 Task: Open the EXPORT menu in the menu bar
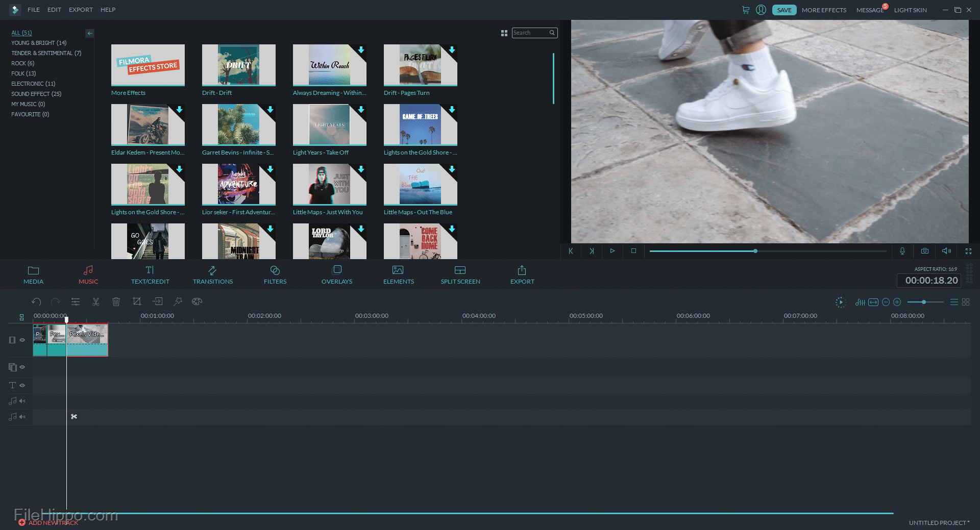coord(80,9)
